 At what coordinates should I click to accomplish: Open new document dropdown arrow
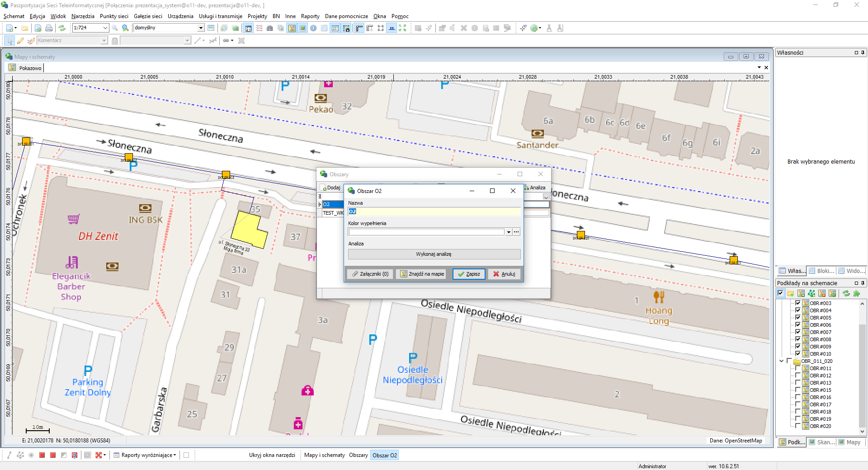coord(15,28)
